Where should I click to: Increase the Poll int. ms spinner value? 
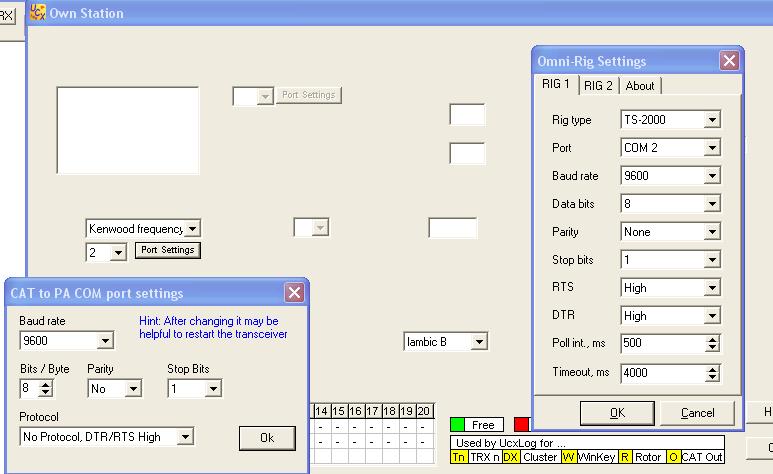tap(712, 340)
